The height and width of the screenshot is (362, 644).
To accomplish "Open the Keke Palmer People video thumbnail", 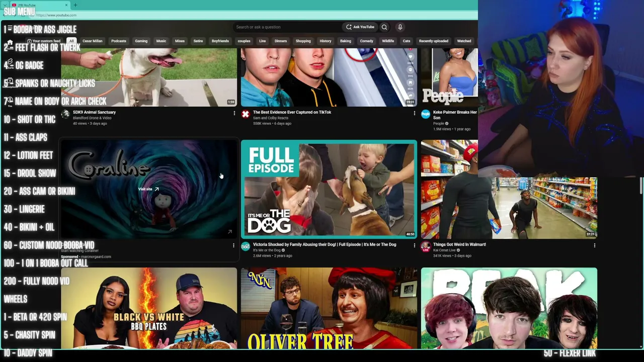I will [x=449, y=77].
